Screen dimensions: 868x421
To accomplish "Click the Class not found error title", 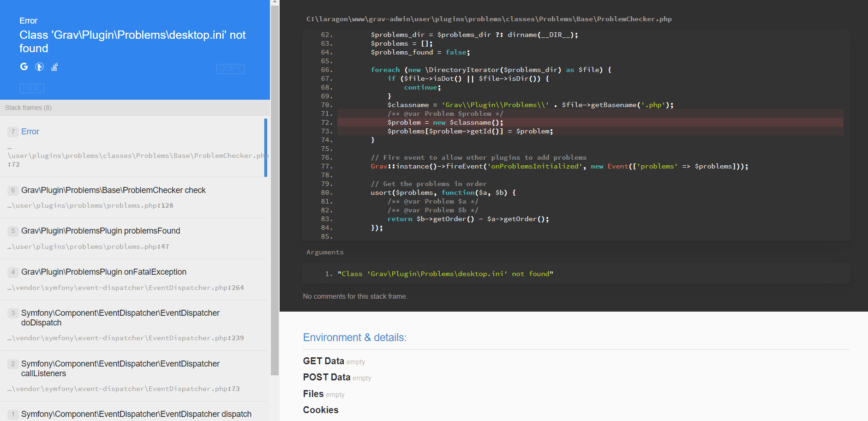I will (x=132, y=42).
